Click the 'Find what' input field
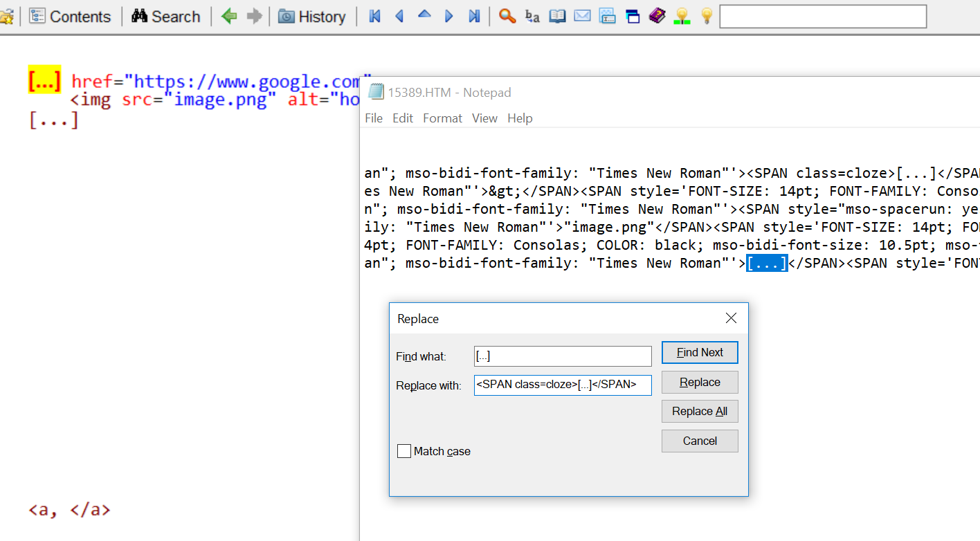 (563, 356)
